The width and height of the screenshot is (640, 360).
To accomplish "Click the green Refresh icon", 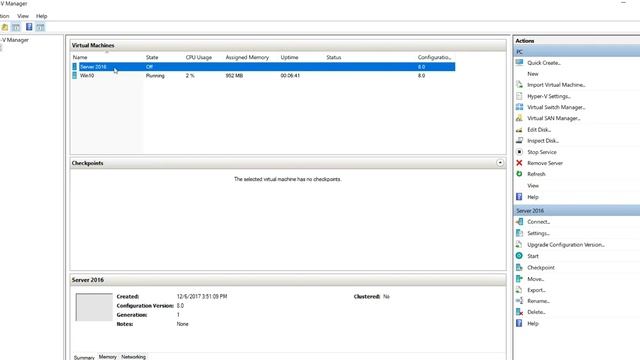I will 519,174.
